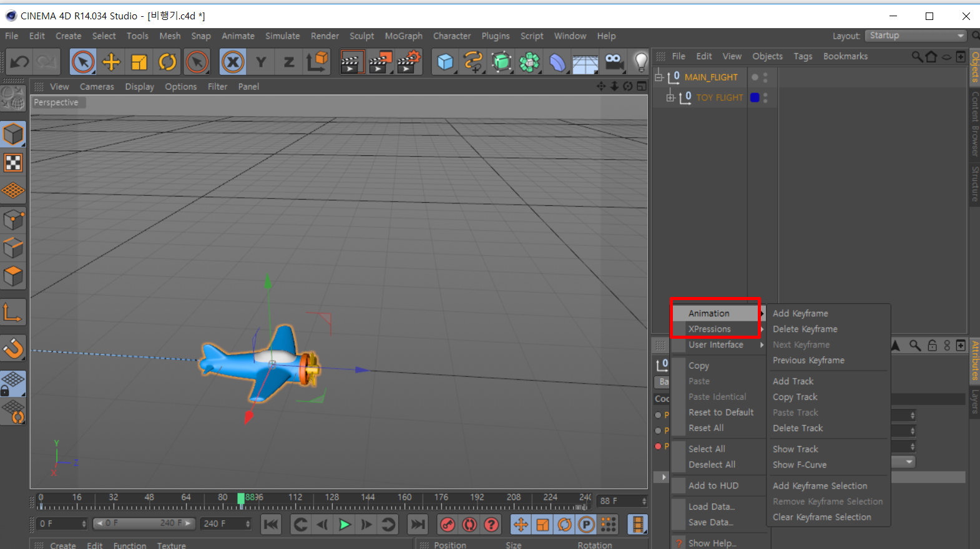Image resolution: width=980 pixels, height=549 pixels.
Task: Click the green timeline playhead marker
Action: (x=241, y=498)
